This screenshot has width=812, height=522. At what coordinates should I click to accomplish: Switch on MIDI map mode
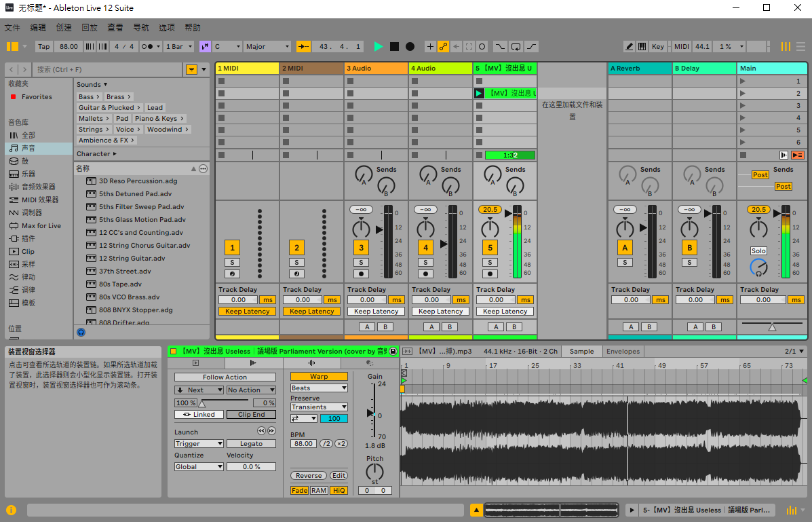point(682,47)
